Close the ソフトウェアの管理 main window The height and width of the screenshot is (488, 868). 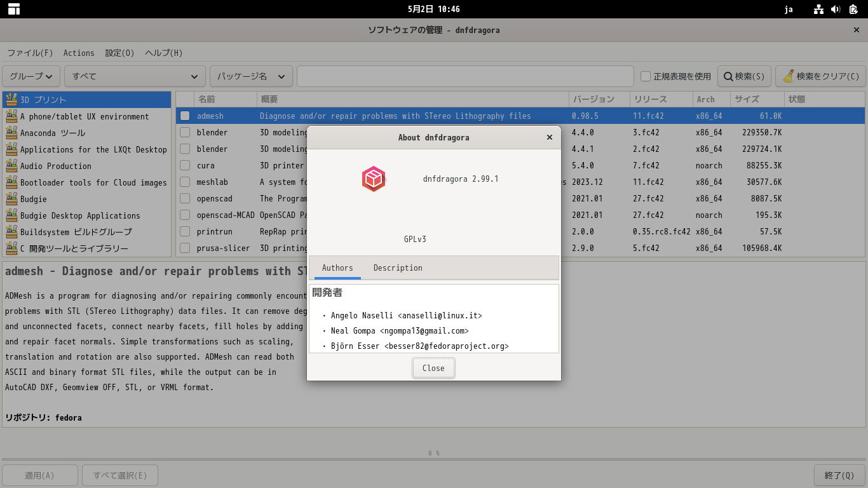pos(856,30)
